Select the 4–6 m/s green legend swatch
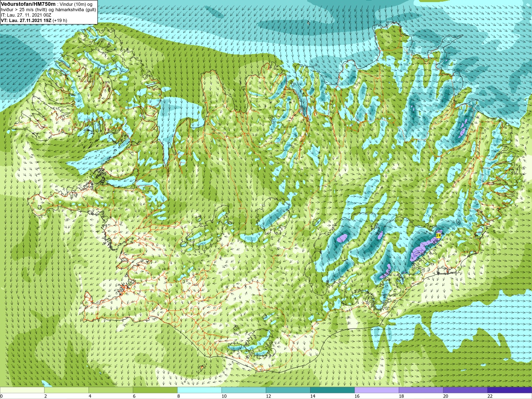Image resolution: width=532 pixels, height=399 pixels. (x=111, y=390)
